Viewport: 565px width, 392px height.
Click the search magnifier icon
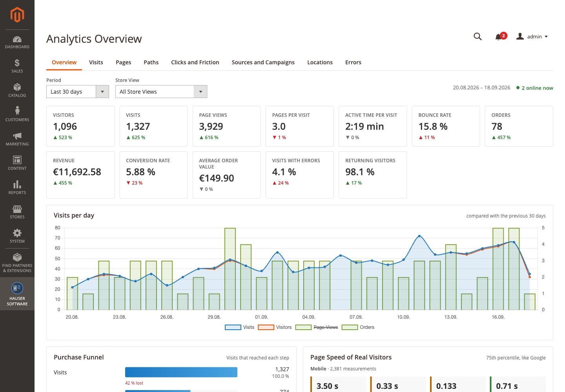(478, 36)
